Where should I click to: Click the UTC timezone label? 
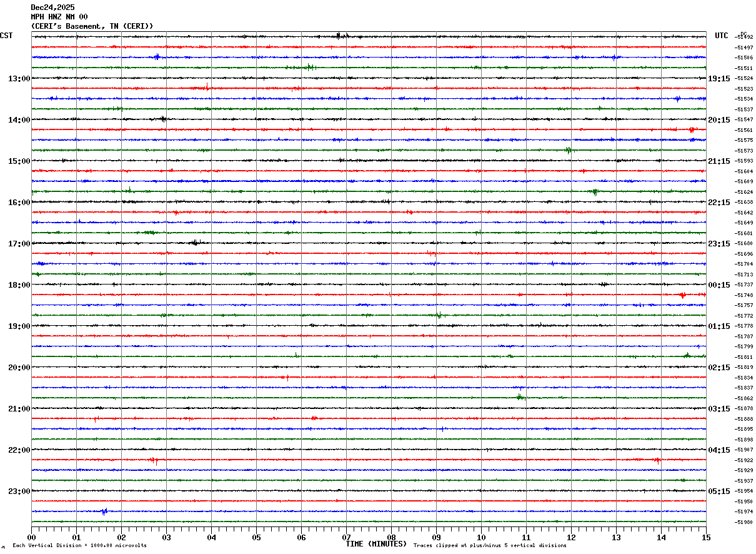click(721, 36)
